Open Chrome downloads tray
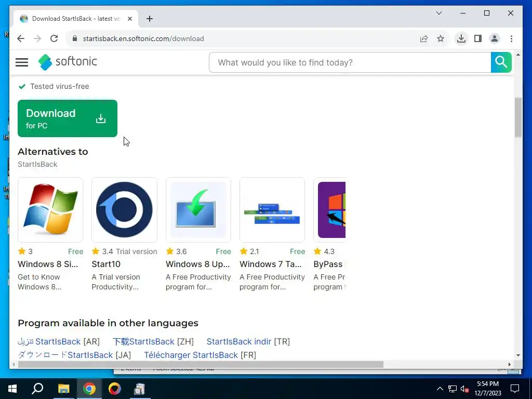 (461, 38)
